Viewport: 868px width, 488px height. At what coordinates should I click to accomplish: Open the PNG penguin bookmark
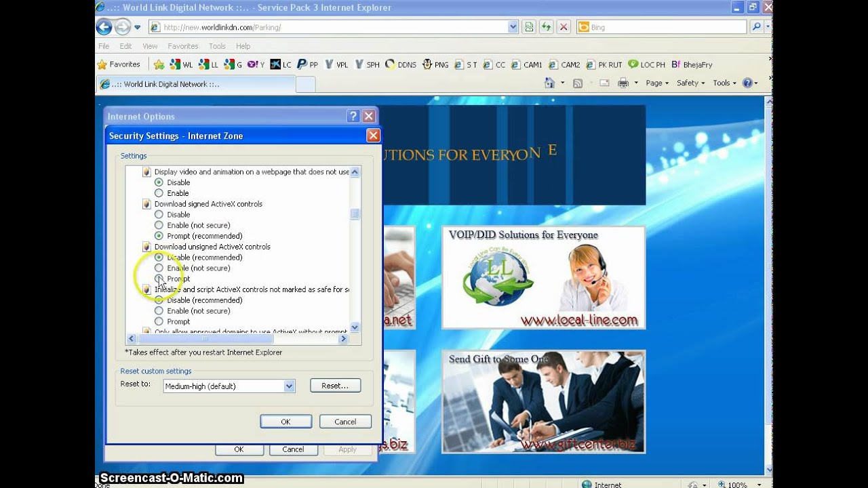click(x=435, y=65)
